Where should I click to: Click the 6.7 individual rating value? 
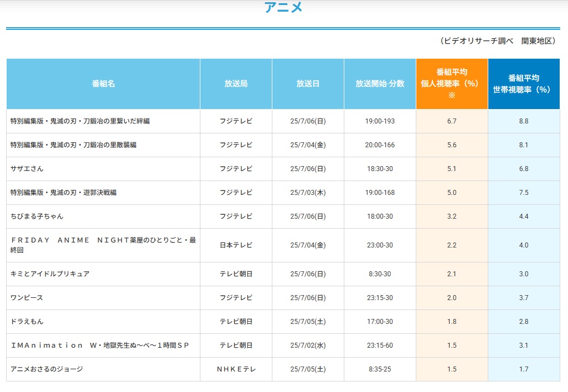(452, 121)
